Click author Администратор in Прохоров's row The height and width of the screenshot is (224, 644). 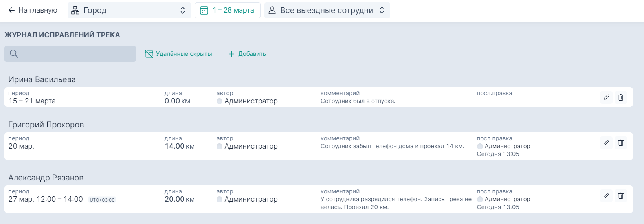click(247, 146)
